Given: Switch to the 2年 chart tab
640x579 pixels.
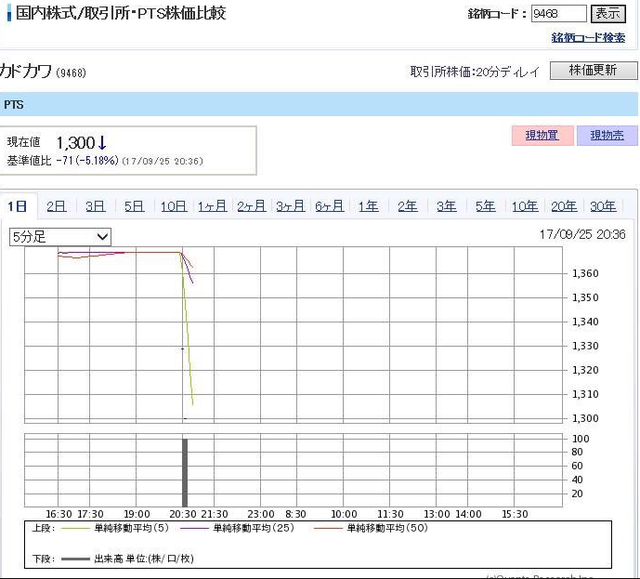Looking at the screenshot, I should click(x=407, y=206).
